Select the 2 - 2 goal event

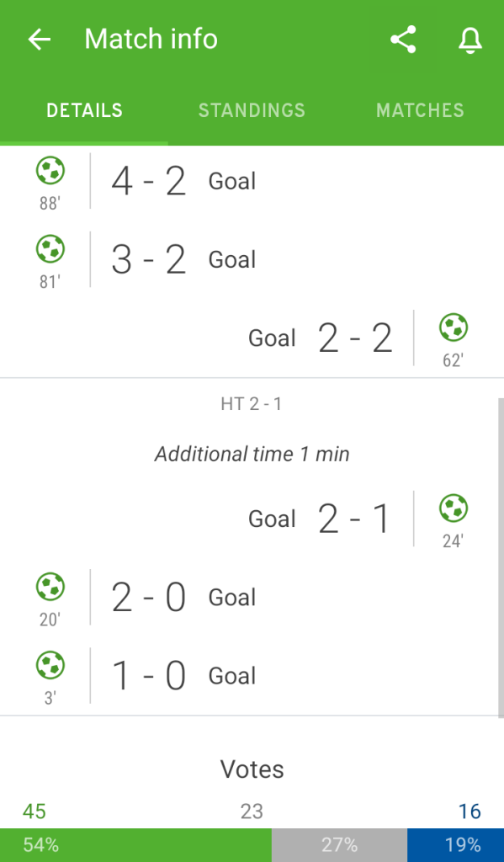coord(252,338)
